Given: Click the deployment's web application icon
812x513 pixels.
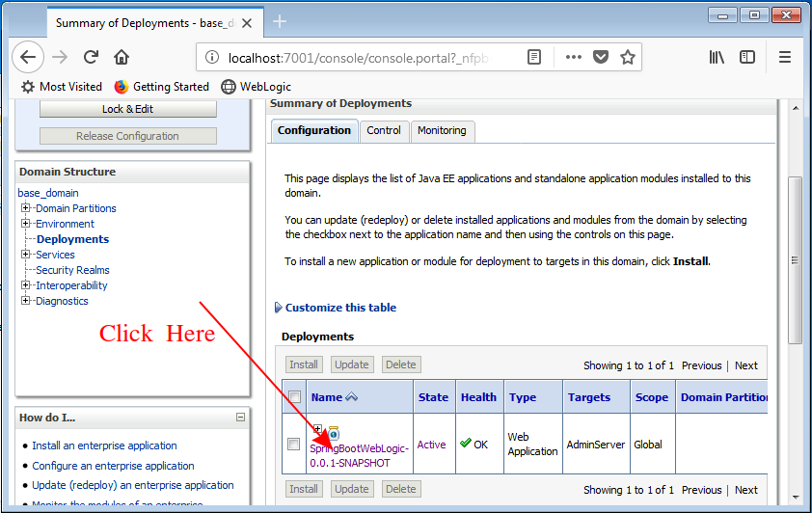Looking at the screenshot, I should (334, 434).
